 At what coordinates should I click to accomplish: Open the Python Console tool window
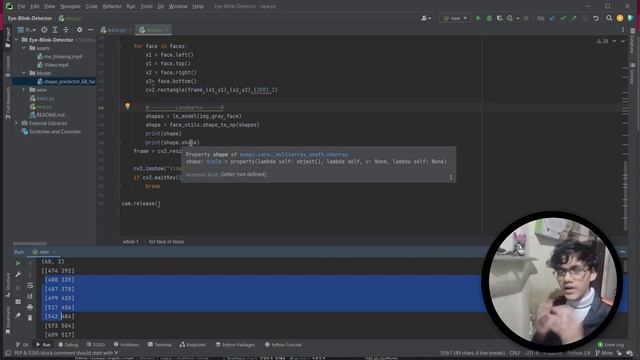pyautogui.click(x=283, y=345)
